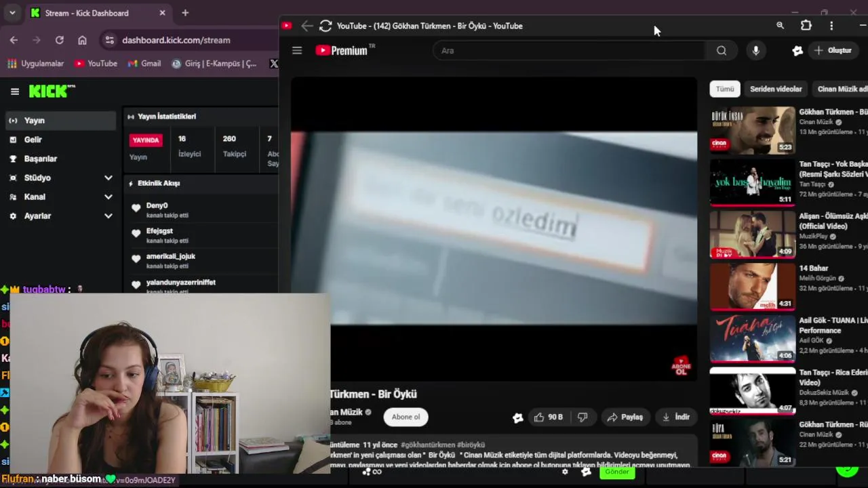This screenshot has height=488, width=868.
Task: Open the Kick dashboard hamburger menu
Action: (x=14, y=91)
